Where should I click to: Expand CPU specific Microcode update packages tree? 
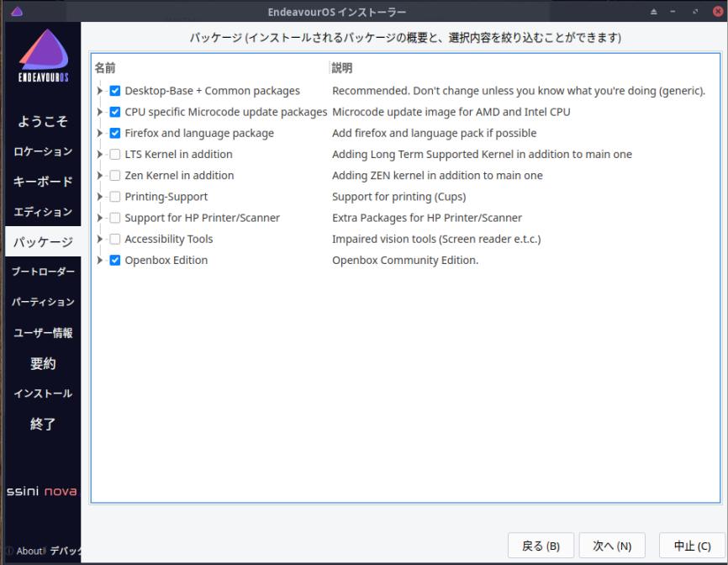click(99, 112)
